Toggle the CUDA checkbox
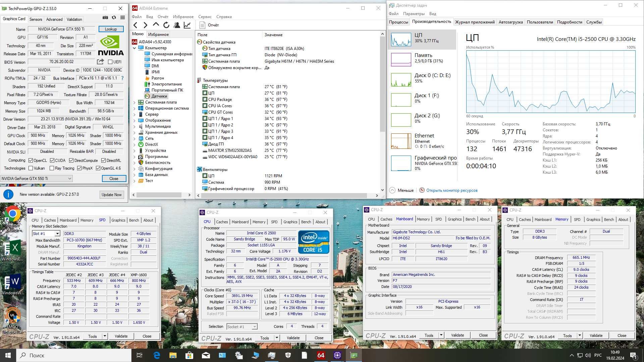The image size is (644, 362). click(x=52, y=161)
